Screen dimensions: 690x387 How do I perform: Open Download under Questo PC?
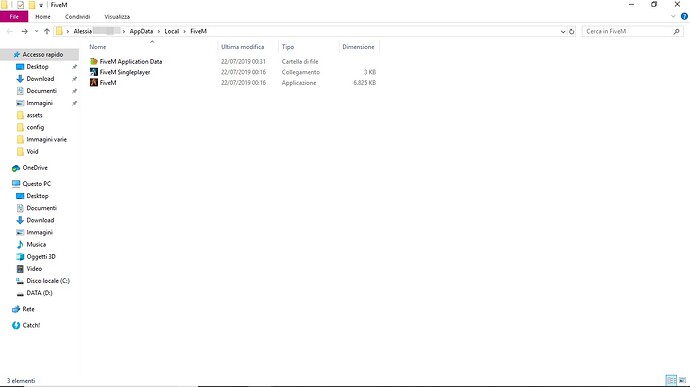tap(40, 220)
